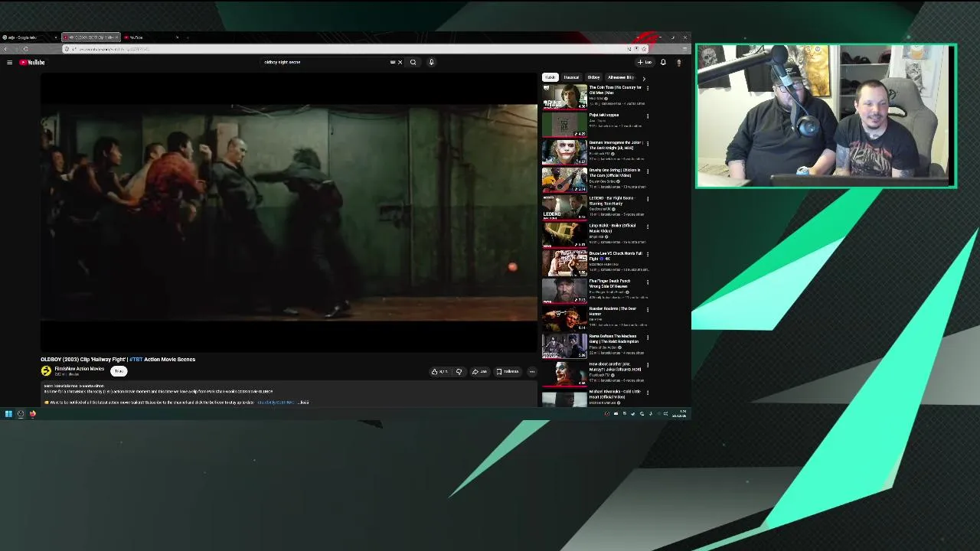Subscribe with the Tilaa button
This screenshot has height=551, width=980.
(119, 371)
